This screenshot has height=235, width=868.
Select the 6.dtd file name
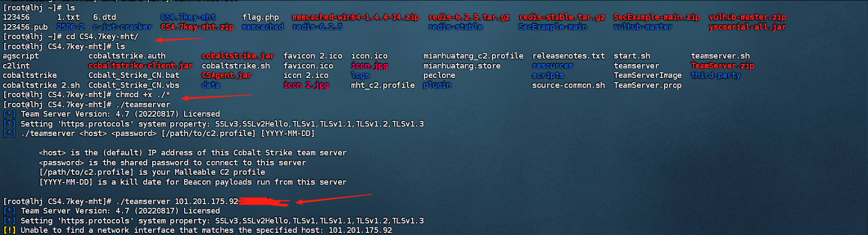104,17
